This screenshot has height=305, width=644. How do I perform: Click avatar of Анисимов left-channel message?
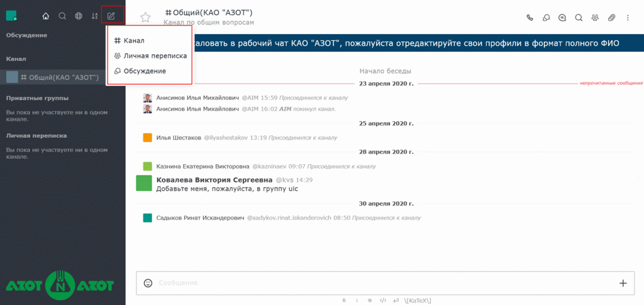[x=147, y=109]
